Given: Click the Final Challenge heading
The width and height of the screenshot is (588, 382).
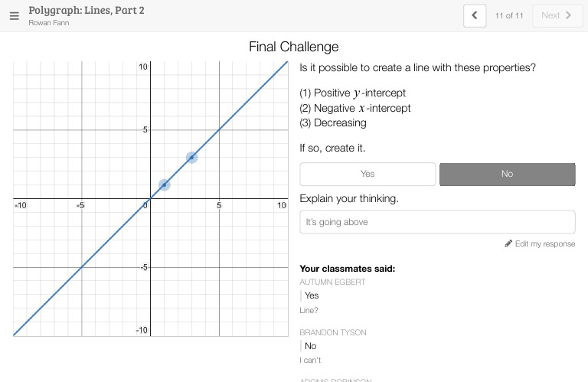Looking at the screenshot, I should pyautogui.click(x=294, y=47).
